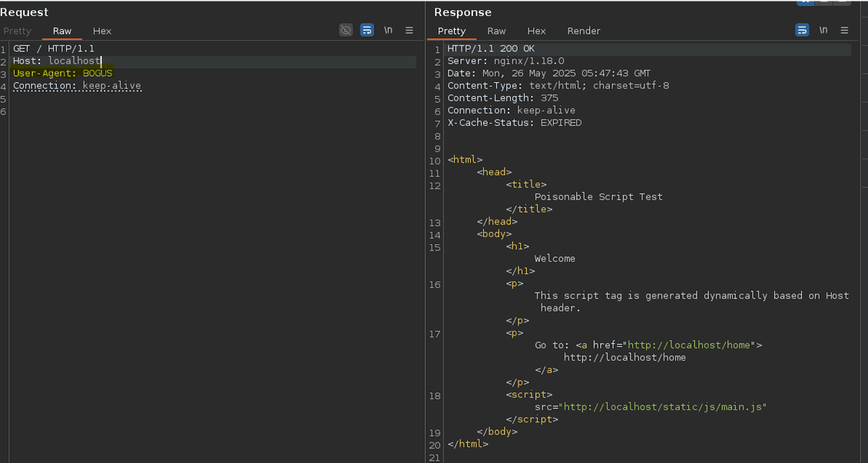Click the href localhost/home URL in the response
This screenshot has width=868, height=463.
click(x=689, y=346)
